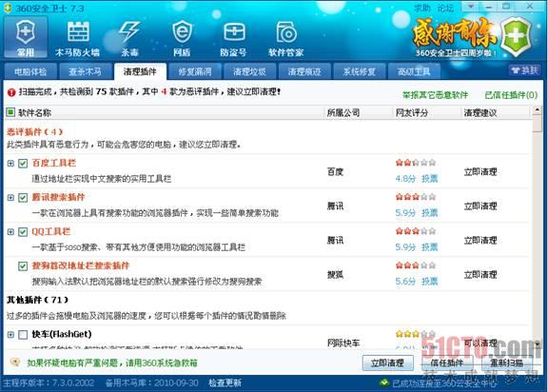Uncheck the 百度工具栏 checkbox
Image resolution: width=548 pixels, height=392 pixels.
click(23, 164)
